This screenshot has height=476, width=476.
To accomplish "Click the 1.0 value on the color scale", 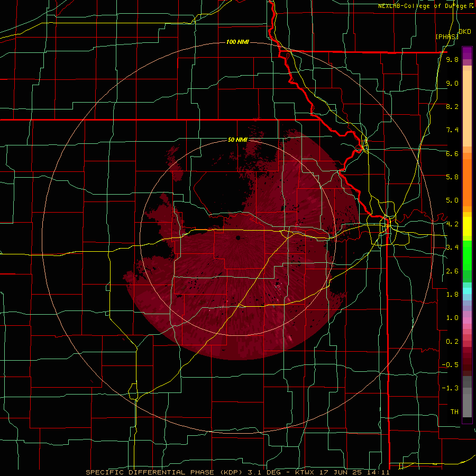I will [x=452, y=318].
